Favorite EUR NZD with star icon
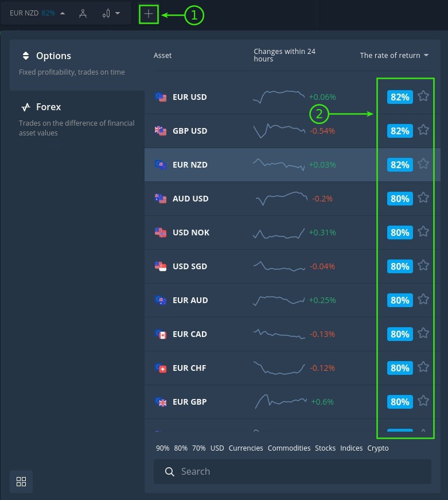This screenshot has height=500, width=448. click(x=423, y=164)
